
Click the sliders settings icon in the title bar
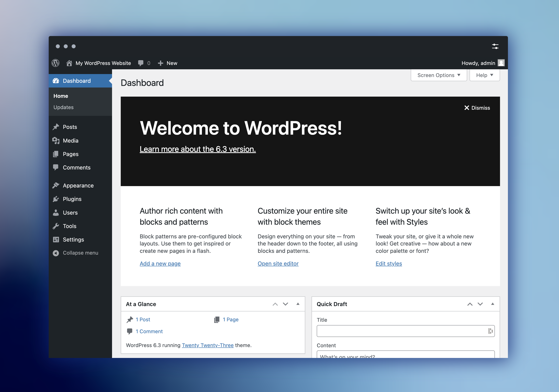click(495, 46)
